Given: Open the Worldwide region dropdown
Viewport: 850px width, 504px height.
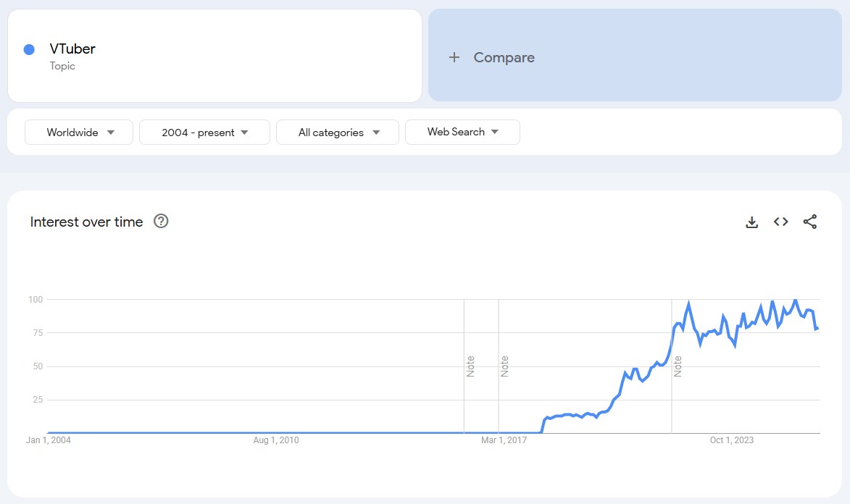Looking at the screenshot, I should (79, 133).
